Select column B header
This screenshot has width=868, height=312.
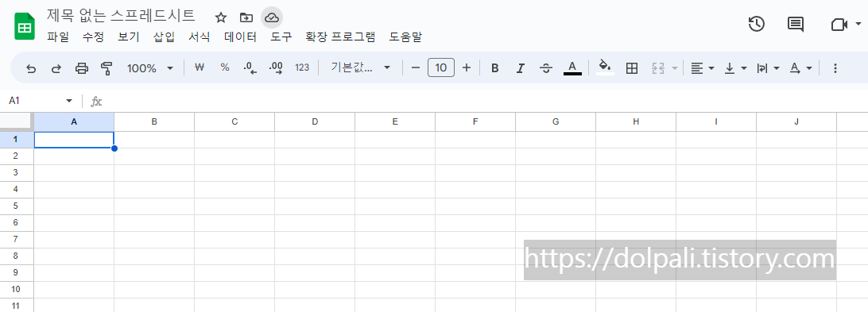[x=154, y=121]
